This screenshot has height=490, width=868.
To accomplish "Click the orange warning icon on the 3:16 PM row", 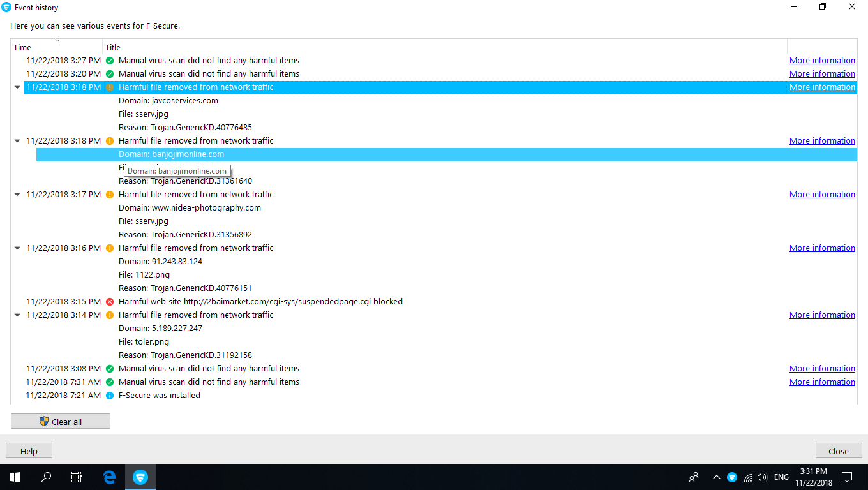I will pos(110,248).
